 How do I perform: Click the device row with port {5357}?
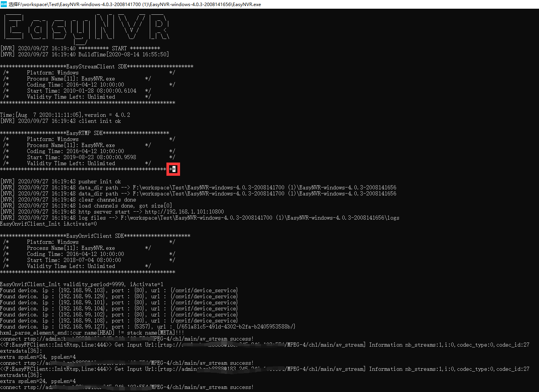tap(148, 327)
